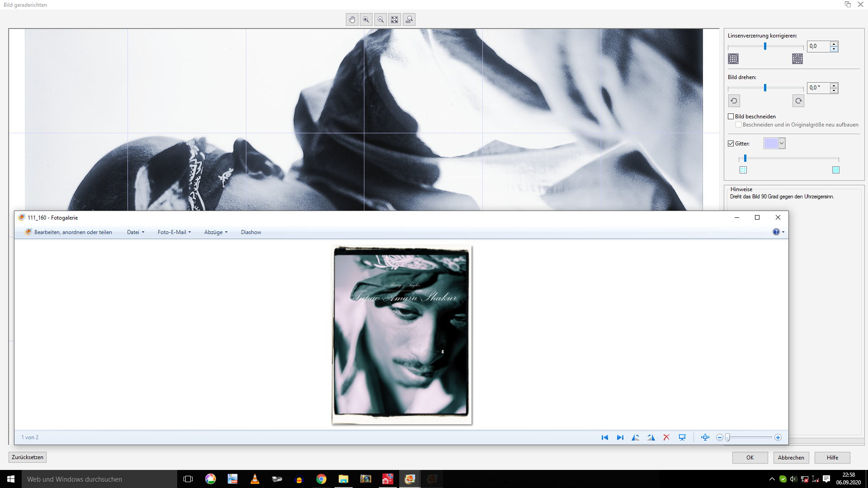
Task: Click the volume icon in system tray
Action: (793, 479)
